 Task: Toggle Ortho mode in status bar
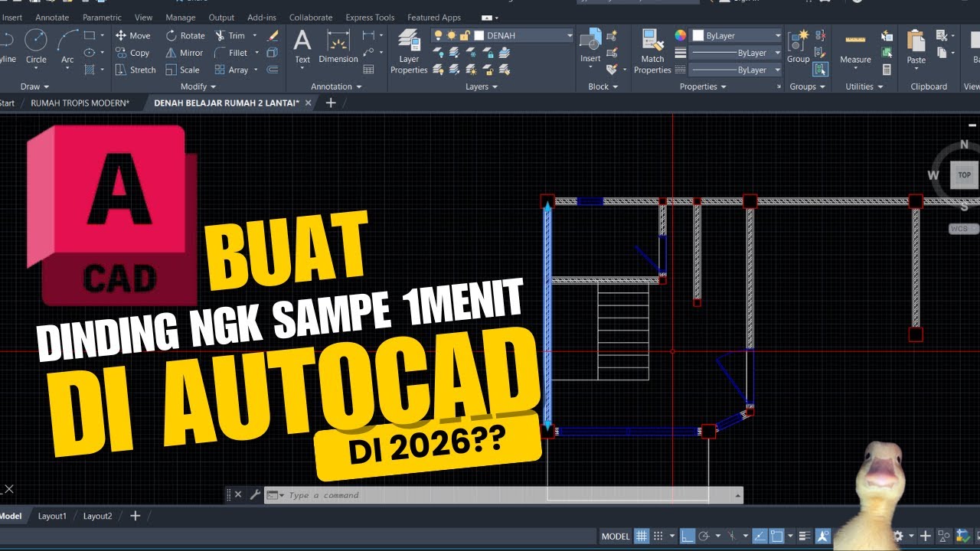coord(688,536)
